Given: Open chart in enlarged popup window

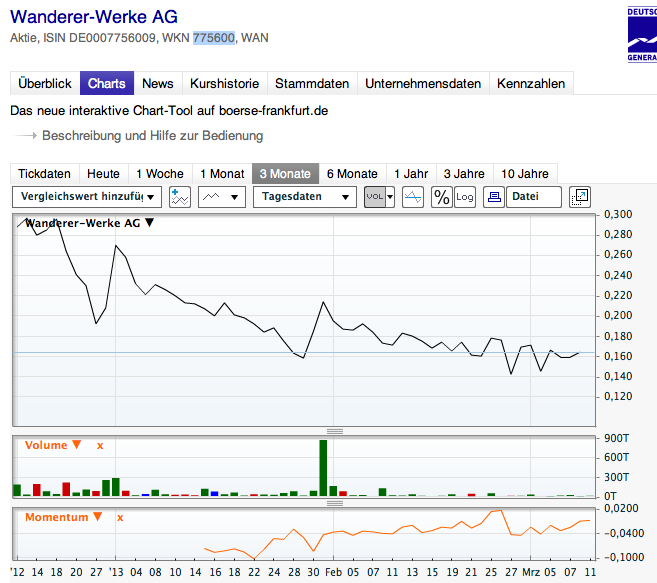Looking at the screenshot, I should pos(580,197).
